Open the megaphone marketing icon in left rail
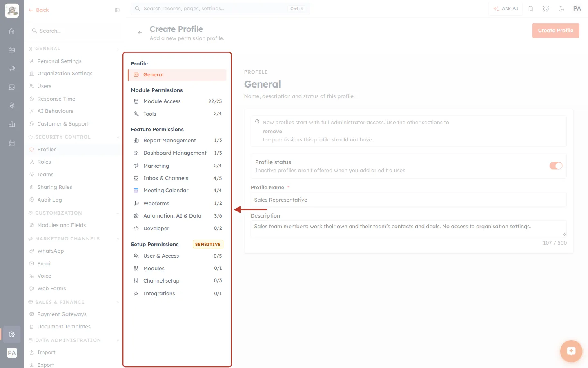588x368 pixels. pos(12,68)
